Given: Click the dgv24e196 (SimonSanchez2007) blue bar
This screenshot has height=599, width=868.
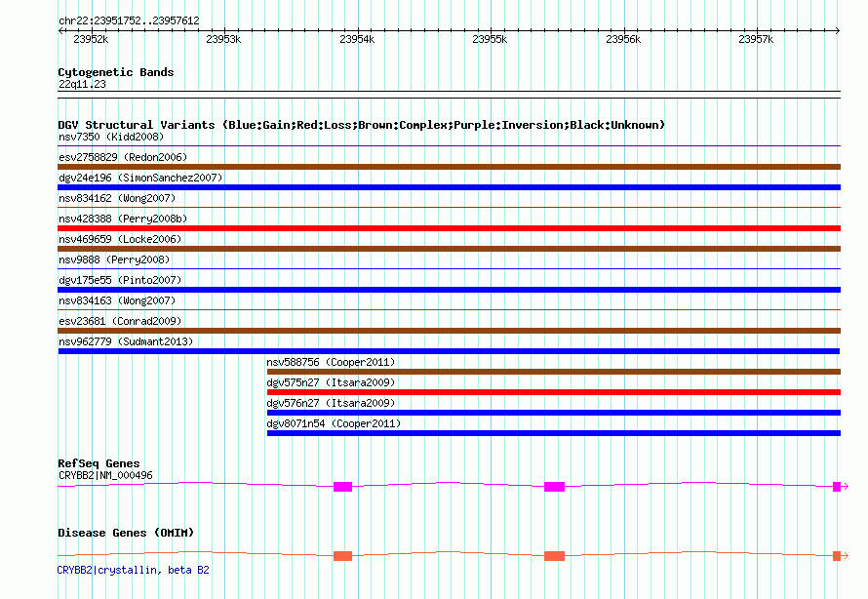Looking at the screenshot, I should pyautogui.click(x=449, y=187).
